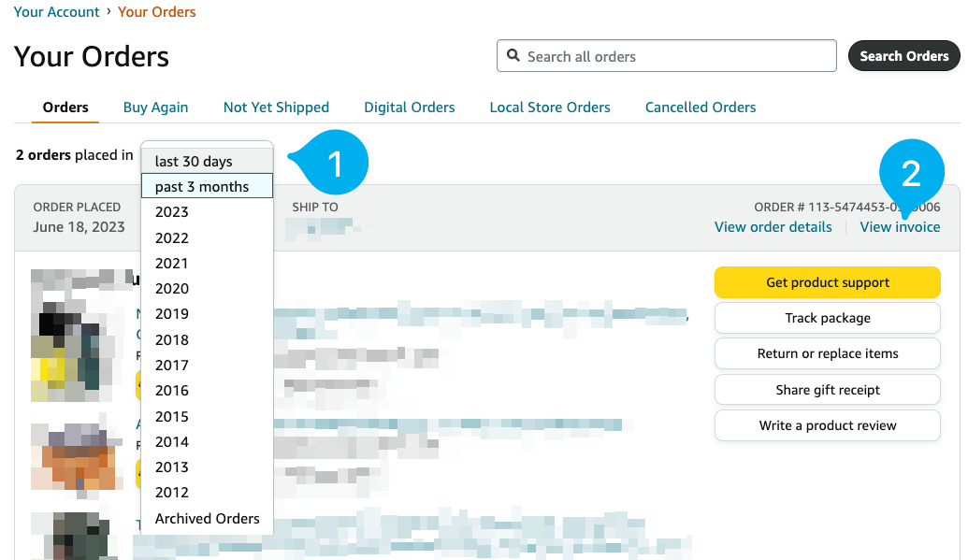Select 2017 from the dropdown list
Viewport: 968px width, 560px height.
coord(207,365)
